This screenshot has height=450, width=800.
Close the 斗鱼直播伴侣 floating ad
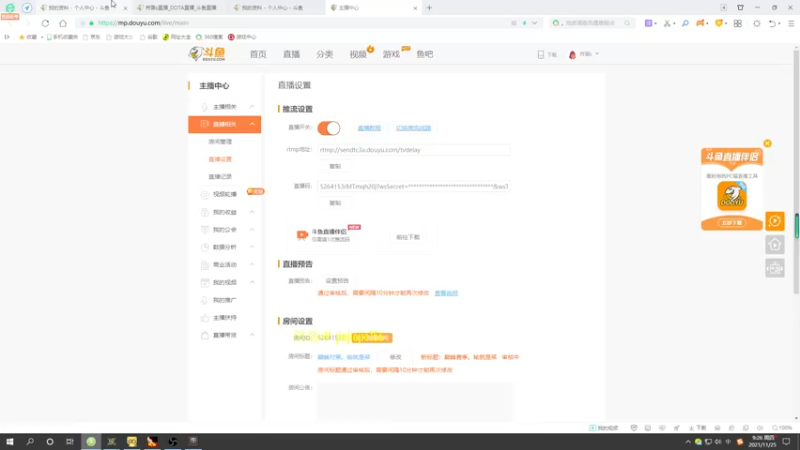[767, 143]
